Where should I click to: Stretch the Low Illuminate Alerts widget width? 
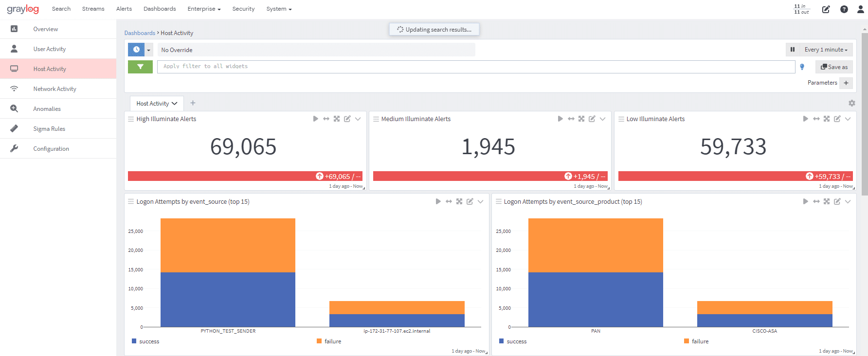[x=816, y=119]
